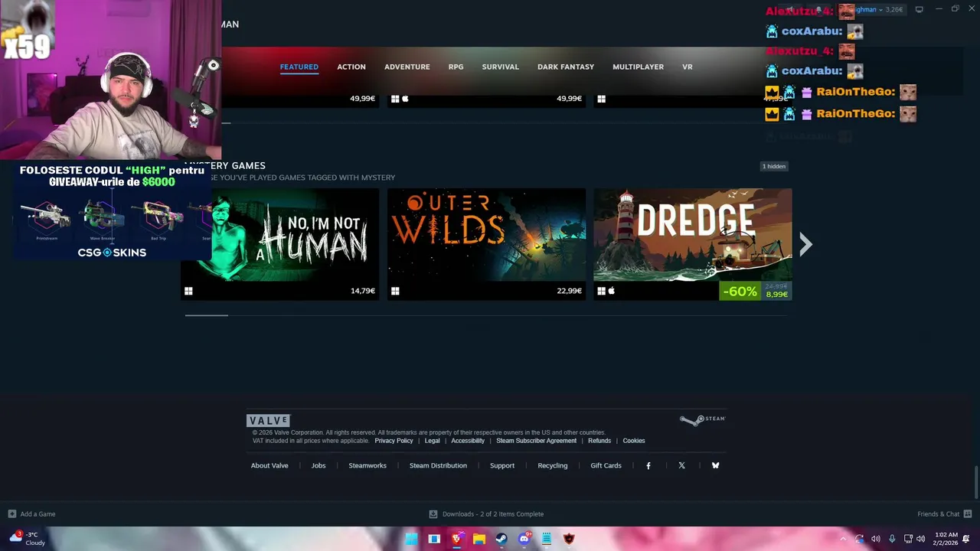Open the X (Twitter) footer icon
Viewport: 980px width, 551px height.
point(681,465)
